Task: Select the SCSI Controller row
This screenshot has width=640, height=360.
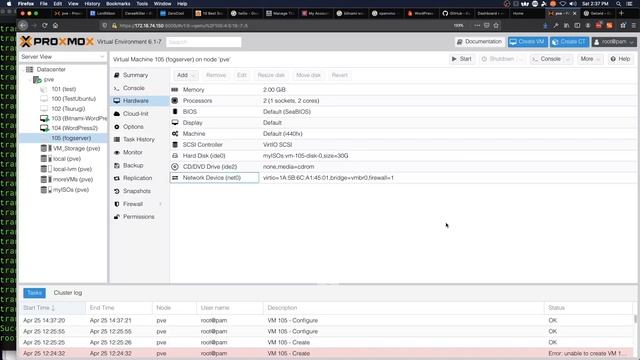Action: click(403, 145)
